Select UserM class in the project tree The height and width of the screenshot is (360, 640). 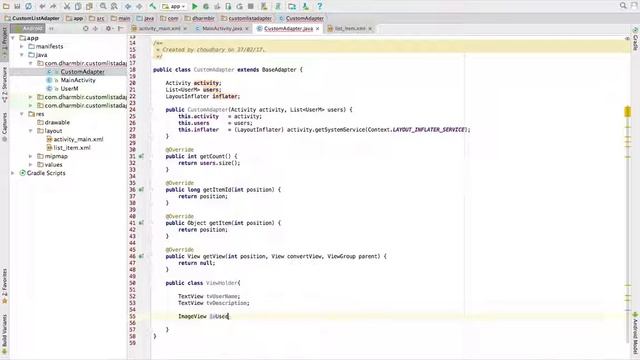[x=69, y=89]
